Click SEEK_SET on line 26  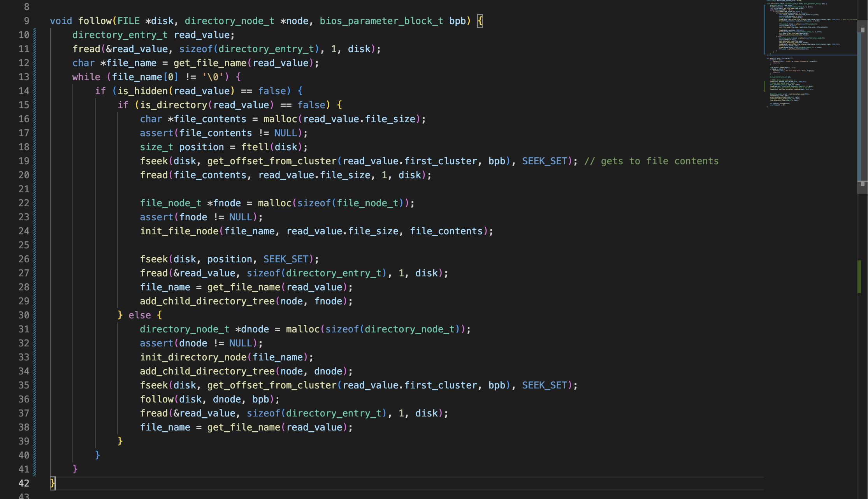[x=286, y=259]
